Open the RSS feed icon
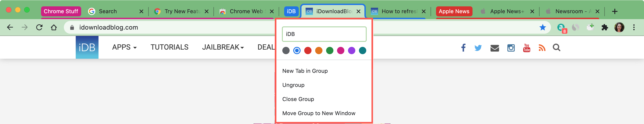Viewport: 644px width, 124px height. 542,48
